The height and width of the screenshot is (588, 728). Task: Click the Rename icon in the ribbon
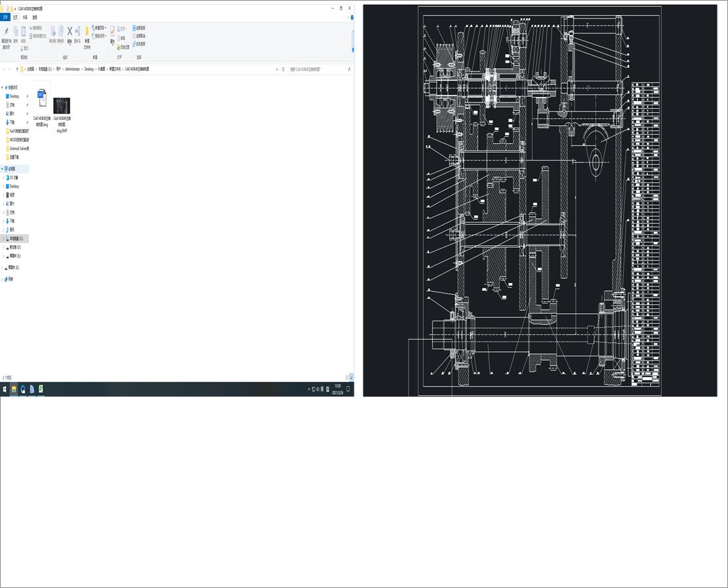coord(77,31)
